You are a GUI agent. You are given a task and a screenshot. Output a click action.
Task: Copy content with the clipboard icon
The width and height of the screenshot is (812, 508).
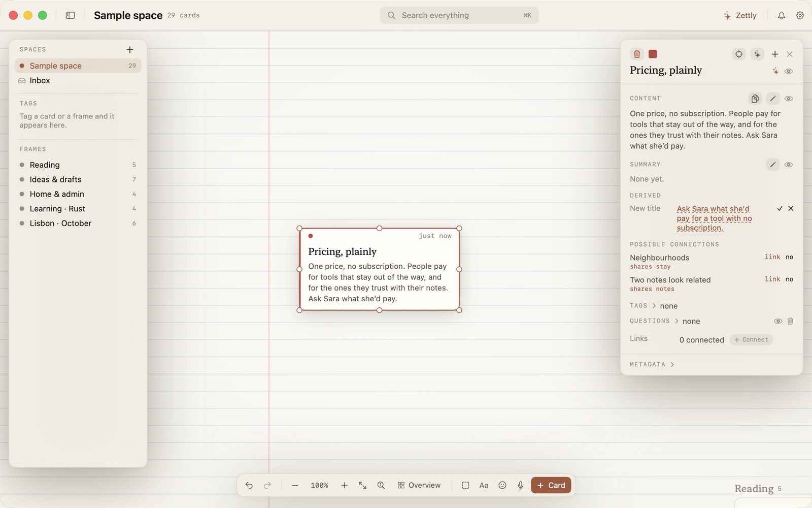pos(755,99)
